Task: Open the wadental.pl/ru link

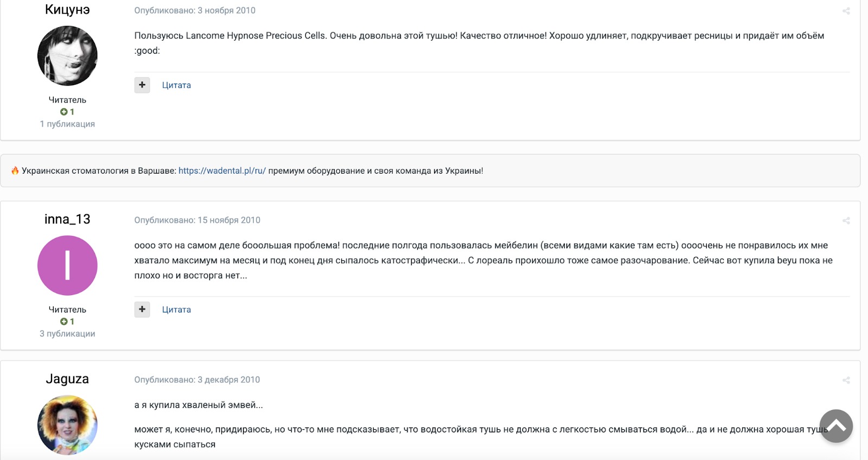Action: 222,171
